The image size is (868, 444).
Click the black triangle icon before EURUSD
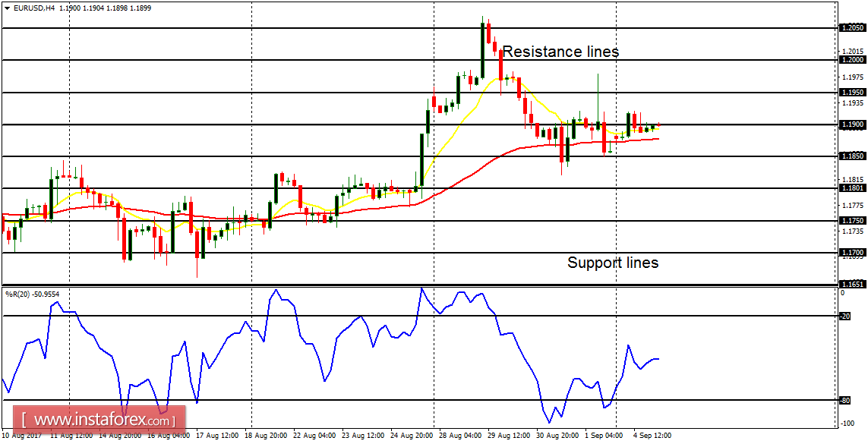tap(8, 6)
